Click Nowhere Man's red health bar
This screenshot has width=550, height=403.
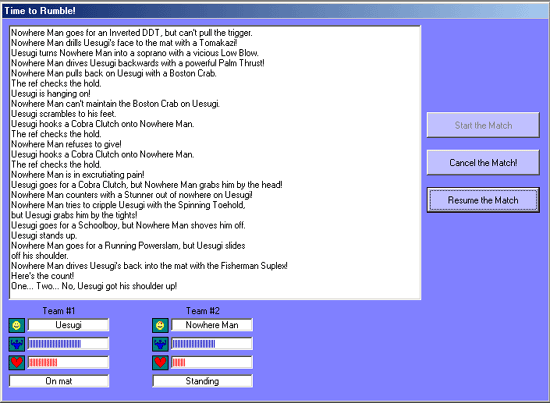(x=212, y=362)
